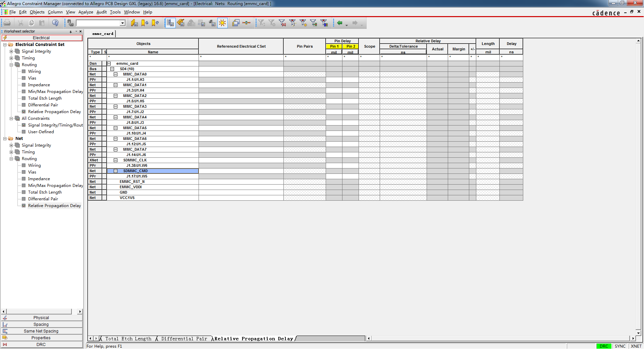Collapse the Net folder in tree

5,139
